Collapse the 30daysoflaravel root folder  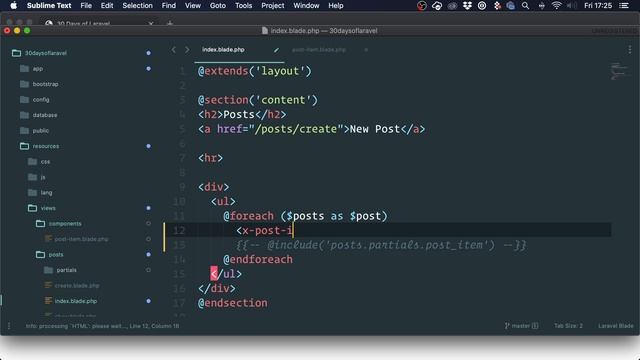pyautogui.click(x=16, y=53)
